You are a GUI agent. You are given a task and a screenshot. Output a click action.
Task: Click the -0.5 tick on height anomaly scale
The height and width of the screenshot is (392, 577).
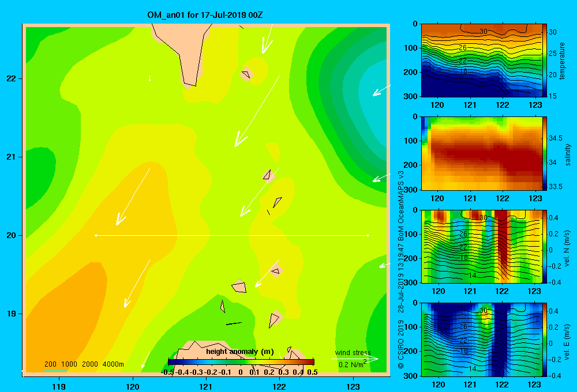point(167,372)
